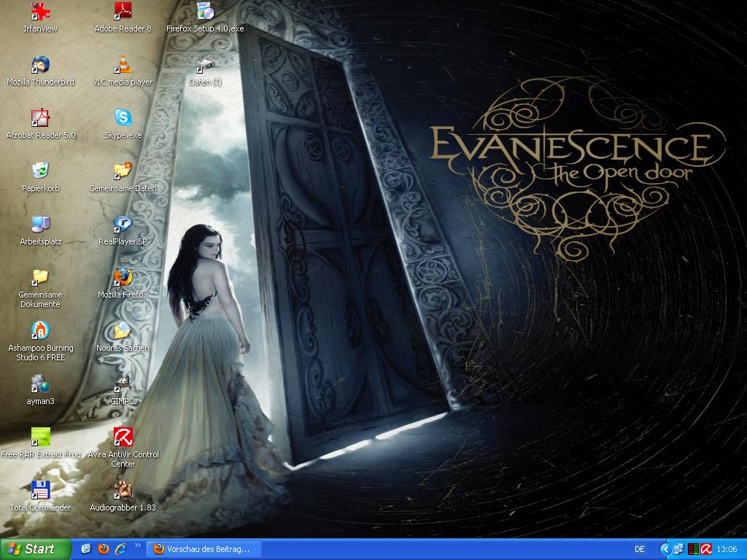This screenshot has width=747, height=560.
Task: Select the Firefox Setup 4.0.exe installer icon
Action: [205, 12]
